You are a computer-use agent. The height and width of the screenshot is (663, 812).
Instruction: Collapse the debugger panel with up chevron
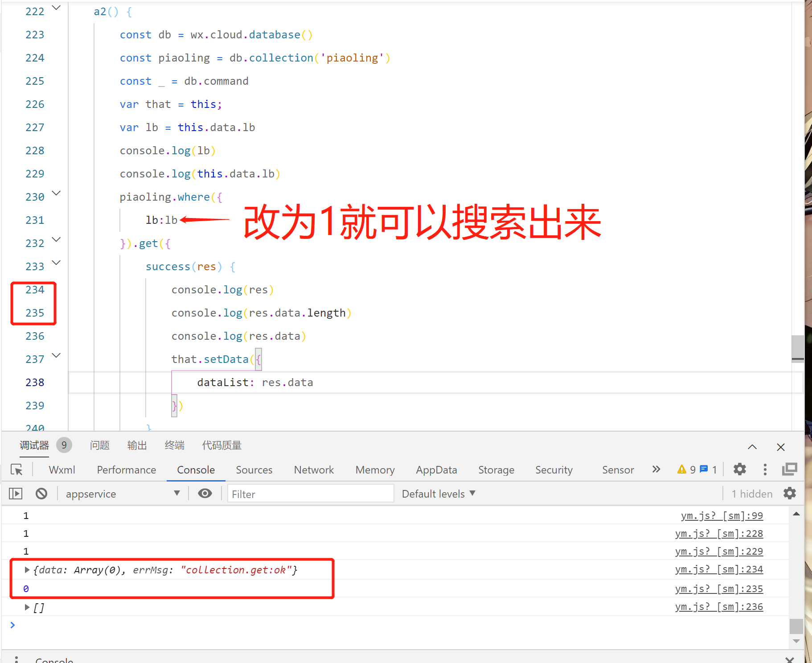pyautogui.click(x=752, y=447)
